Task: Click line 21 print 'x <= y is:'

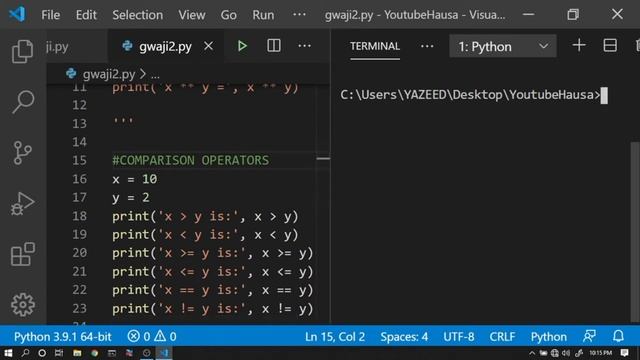Action: tap(213, 271)
